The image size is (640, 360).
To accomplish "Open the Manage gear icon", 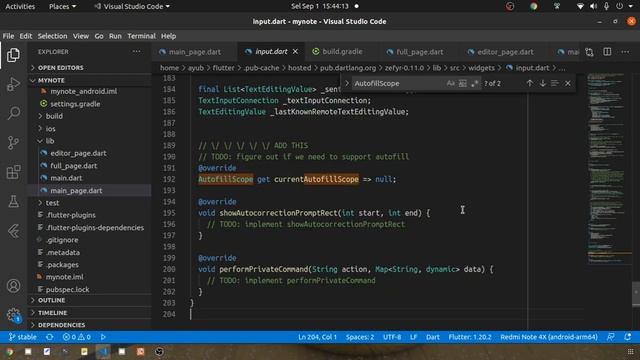I will [13, 315].
